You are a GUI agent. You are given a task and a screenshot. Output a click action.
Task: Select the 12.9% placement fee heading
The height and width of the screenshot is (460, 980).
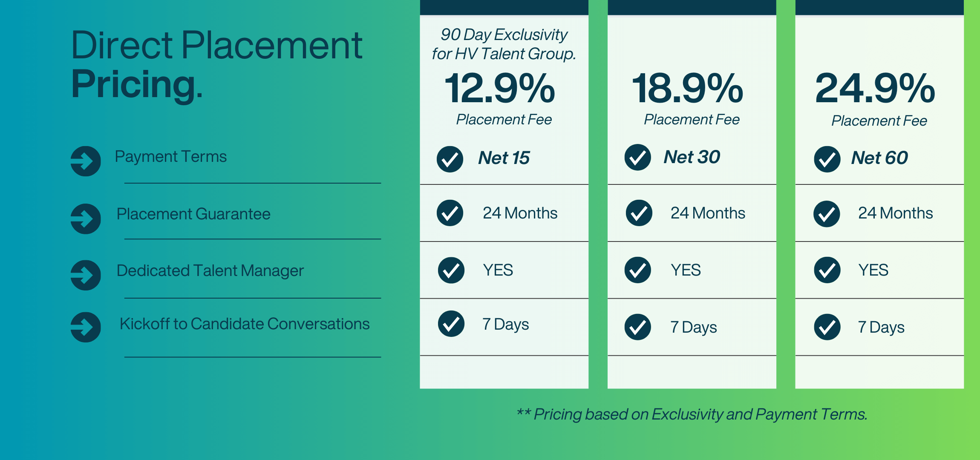point(500,88)
